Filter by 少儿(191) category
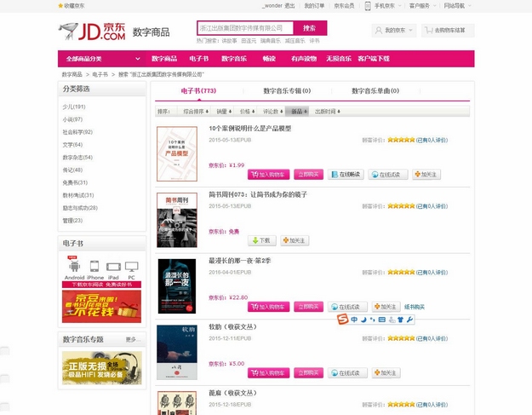The height and width of the screenshot is (415, 532). [74, 107]
